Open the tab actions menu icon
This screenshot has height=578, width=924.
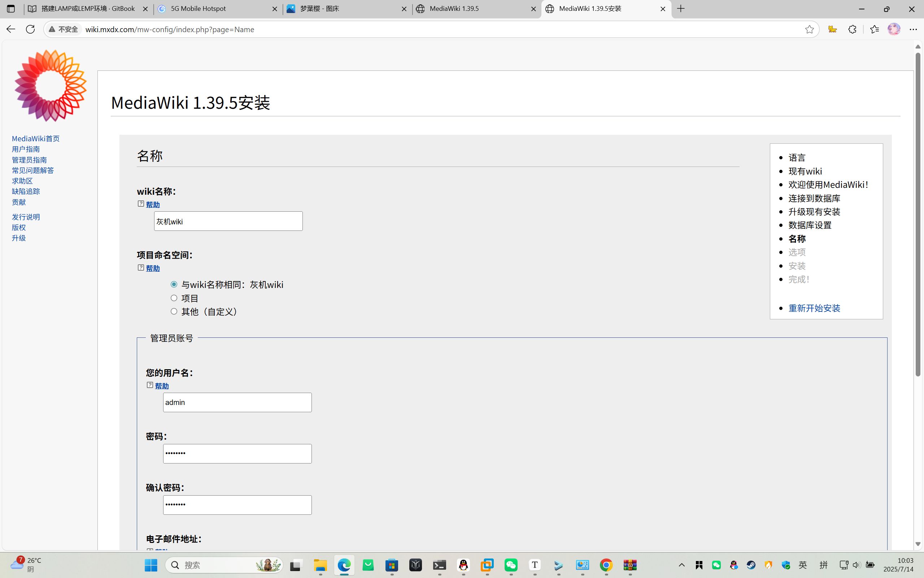tap(11, 8)
